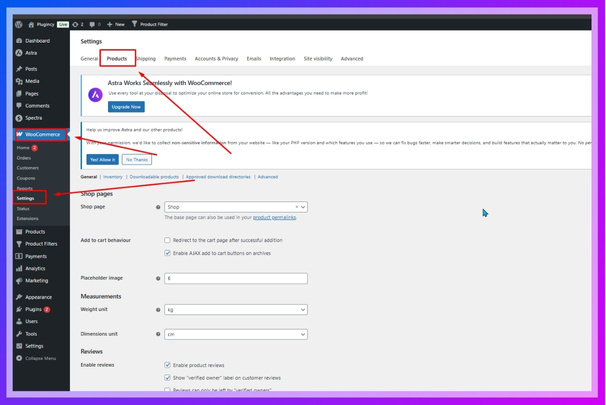Screen dimensions: 606x405
Task: Click the Users person icon
Action: 19,321
